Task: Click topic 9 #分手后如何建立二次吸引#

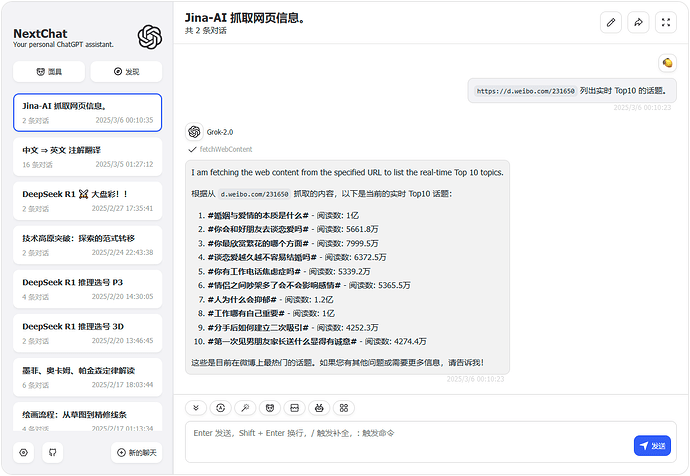Action: 258,328
